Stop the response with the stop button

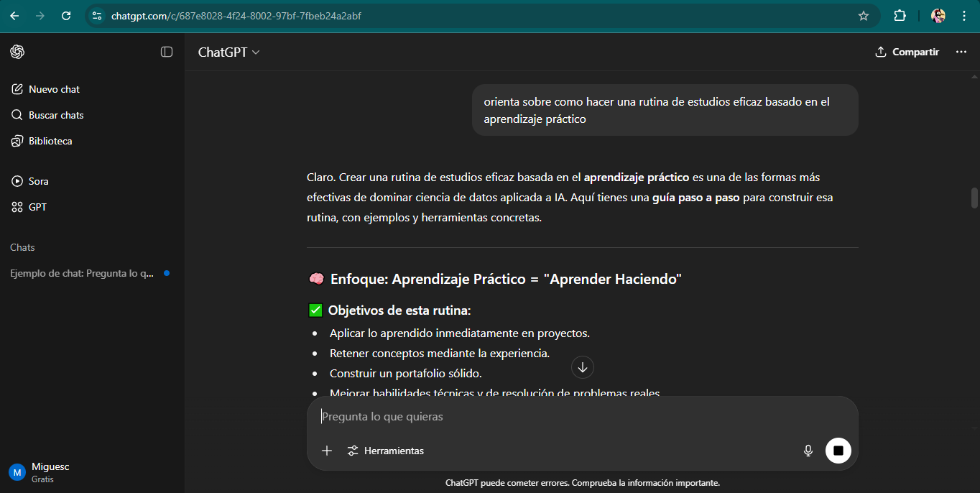[838, 451]
